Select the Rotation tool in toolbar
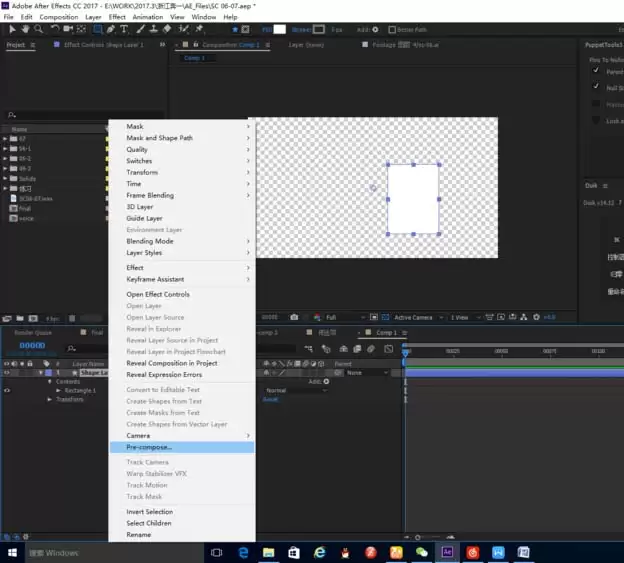 (55, 29)
